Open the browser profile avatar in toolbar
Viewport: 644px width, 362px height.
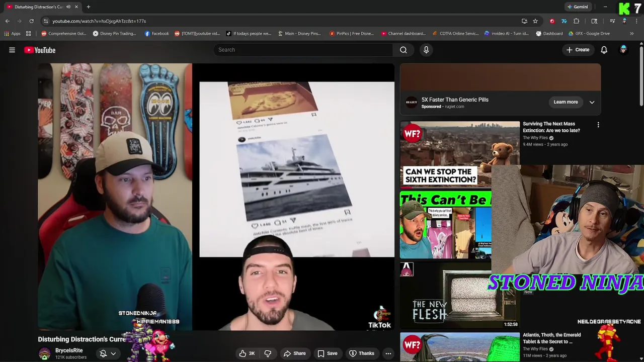pos(624,21)
